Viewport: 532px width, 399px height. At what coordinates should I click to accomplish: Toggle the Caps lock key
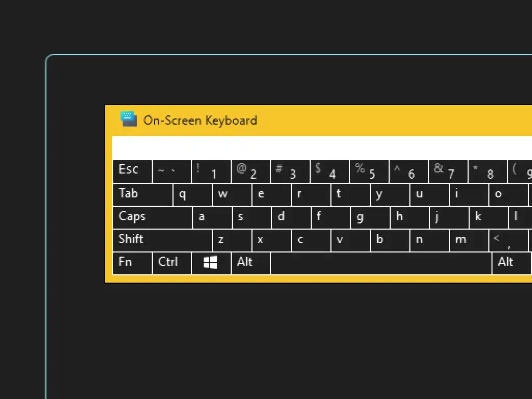[x=153, y=218]
